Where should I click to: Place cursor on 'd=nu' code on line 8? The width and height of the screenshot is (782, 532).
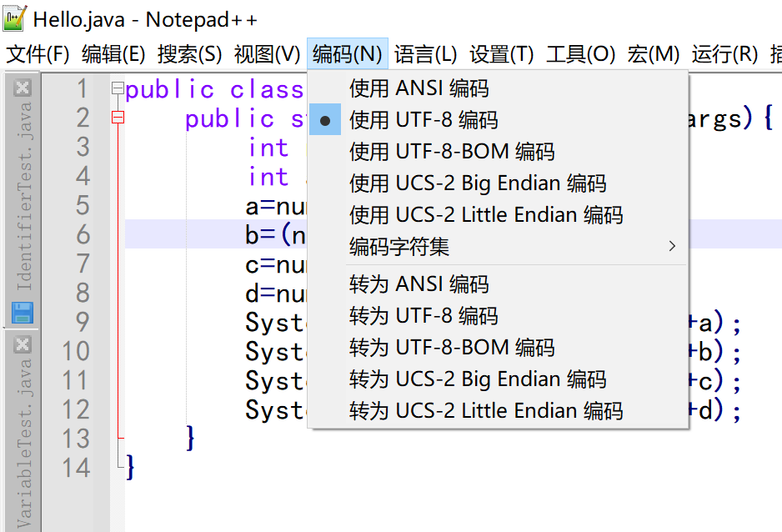(x=276, y=294)
